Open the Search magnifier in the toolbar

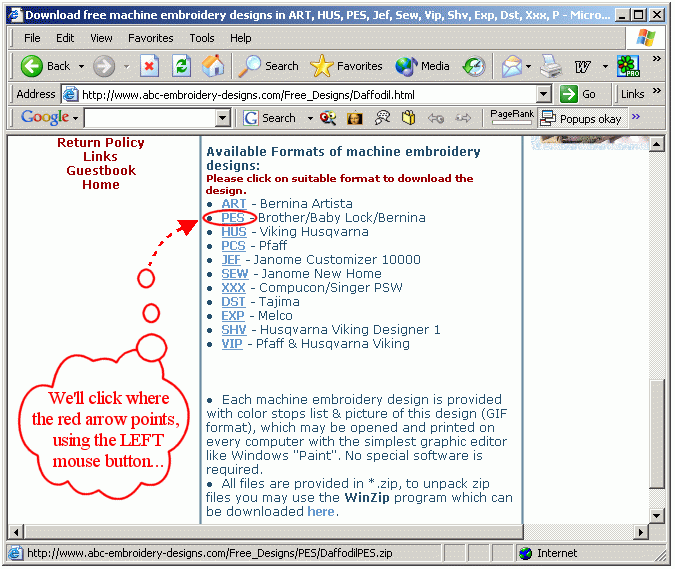click(268, 66)
